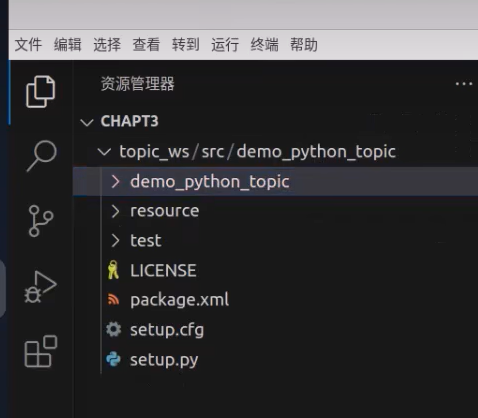478x418 pixels.
Task: Open the explorer more actions ellipsis
Action: [464, 84]
